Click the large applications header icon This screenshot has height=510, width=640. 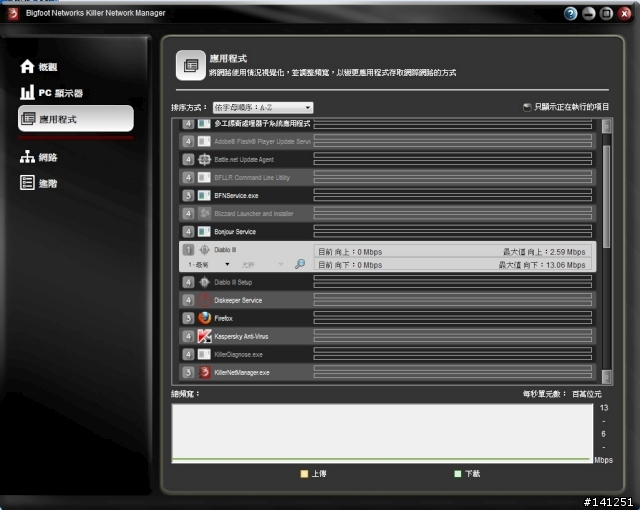click(x=191, y=65)
